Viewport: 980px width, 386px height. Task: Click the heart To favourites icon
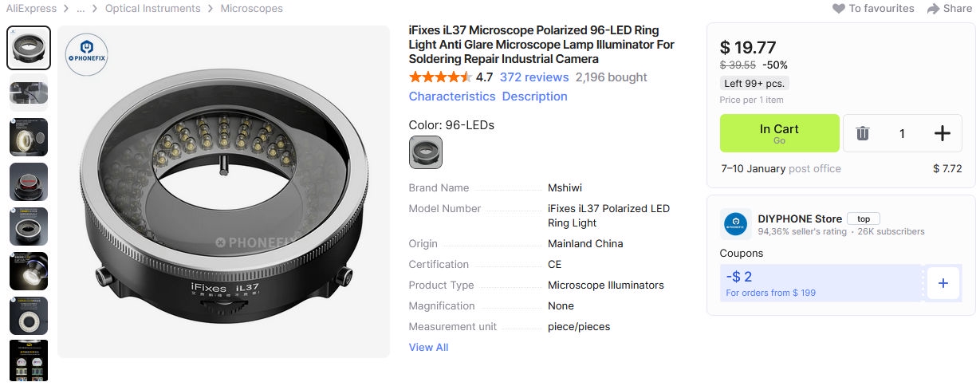click(838, 9)
